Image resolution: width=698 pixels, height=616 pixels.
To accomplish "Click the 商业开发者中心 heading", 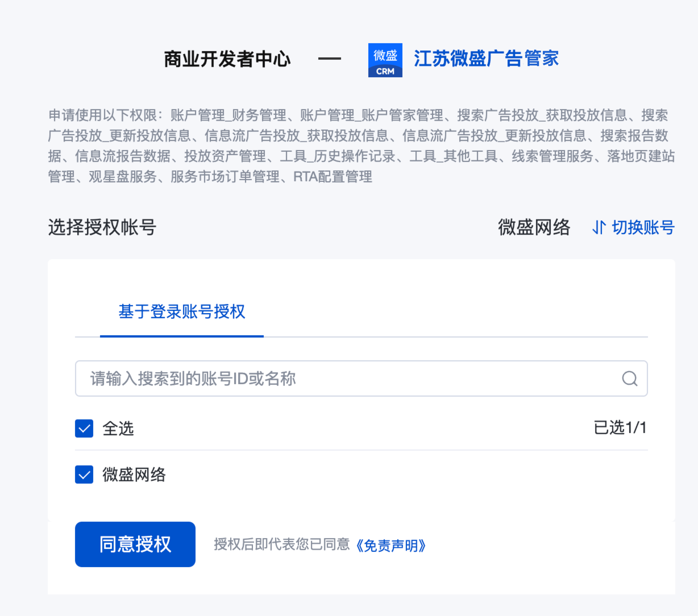I will click(x=227, y=59).
